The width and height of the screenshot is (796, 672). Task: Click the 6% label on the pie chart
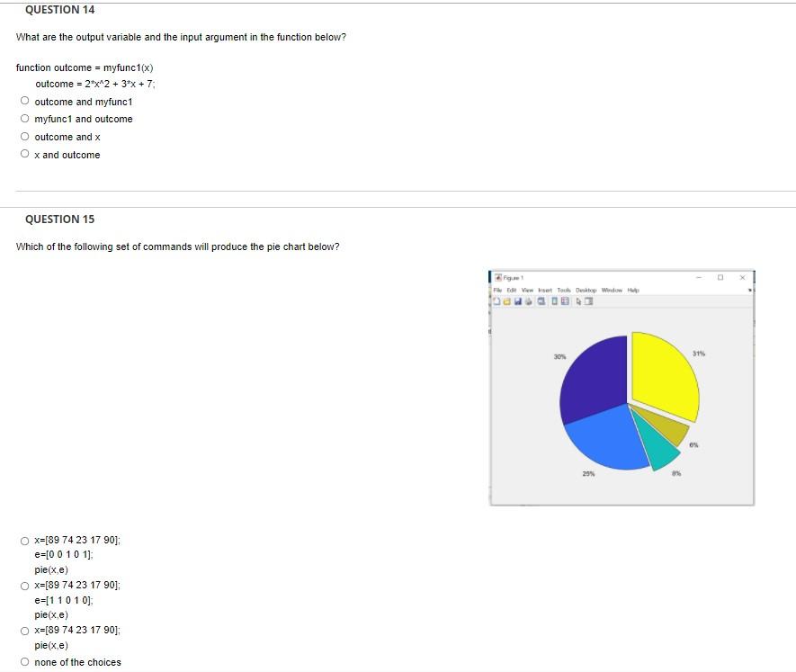tap(694, 445)
